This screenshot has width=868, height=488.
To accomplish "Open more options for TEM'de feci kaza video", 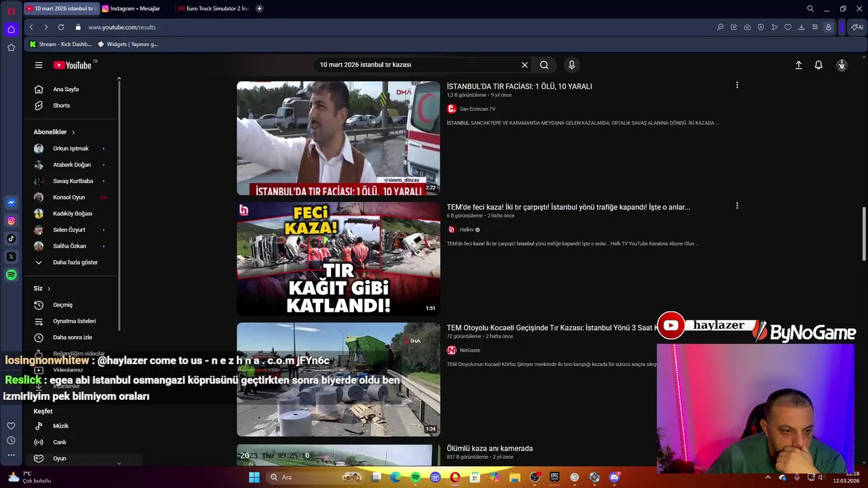I will [737, 206].
